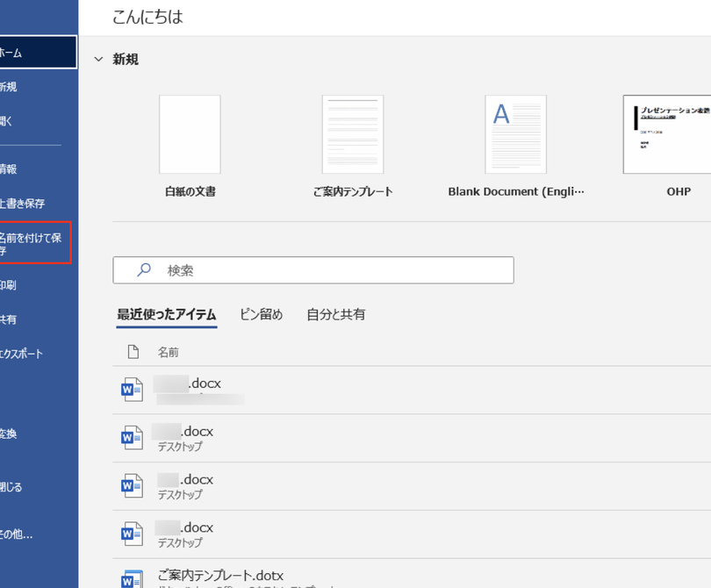Click the search magnifier icon

(x=142, y=270)
